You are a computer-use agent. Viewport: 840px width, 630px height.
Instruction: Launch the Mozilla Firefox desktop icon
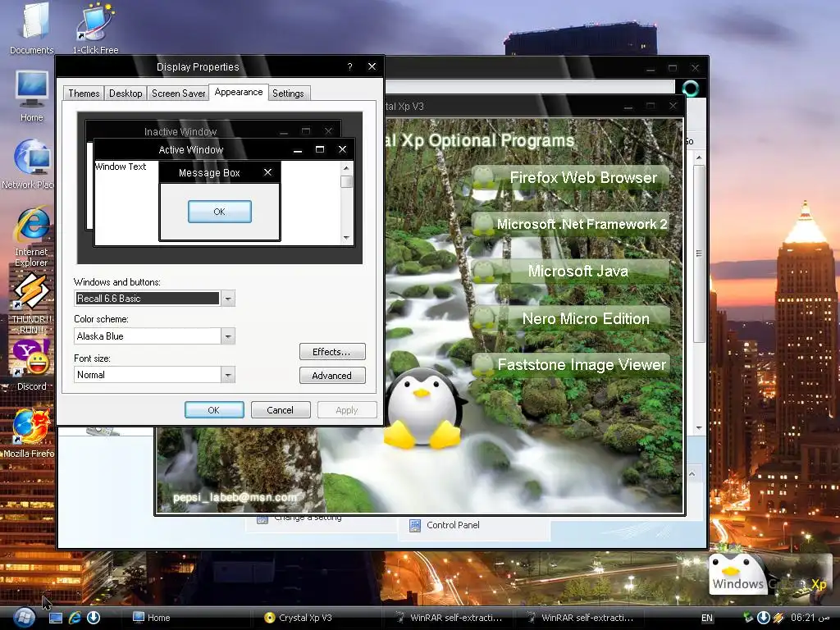30,433
